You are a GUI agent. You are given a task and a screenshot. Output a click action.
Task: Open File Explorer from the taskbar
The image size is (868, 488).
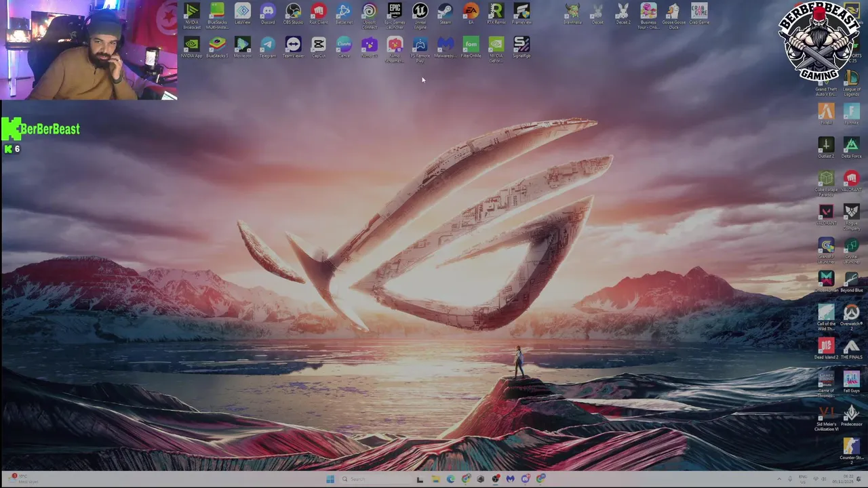pyautogui.click(x=435, y=479)
